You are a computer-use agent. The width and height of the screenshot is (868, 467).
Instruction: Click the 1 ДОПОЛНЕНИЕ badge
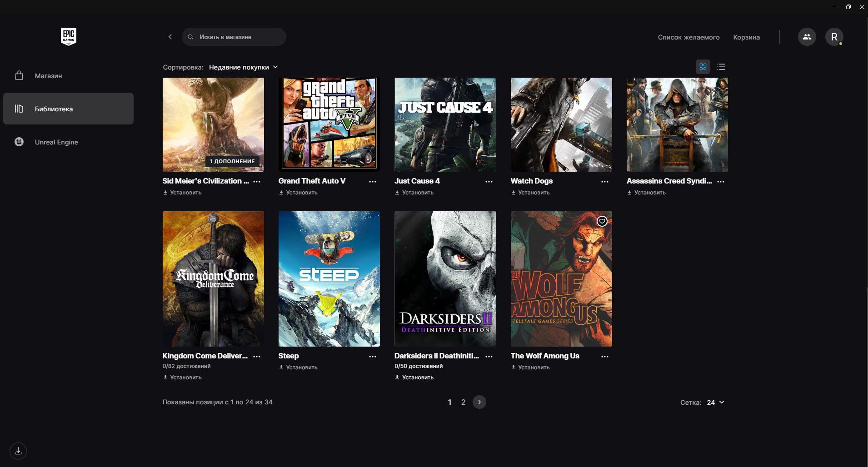click(232, 161)
